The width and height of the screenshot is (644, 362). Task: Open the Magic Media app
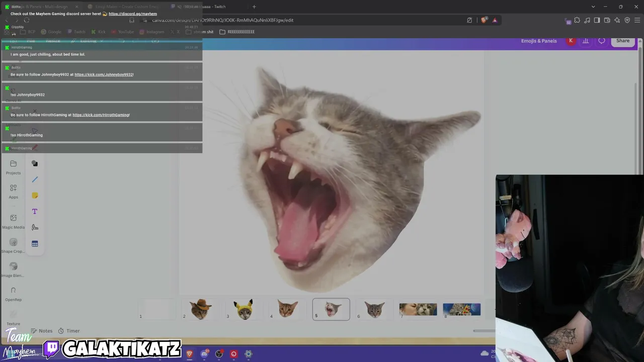pos(13,221)
